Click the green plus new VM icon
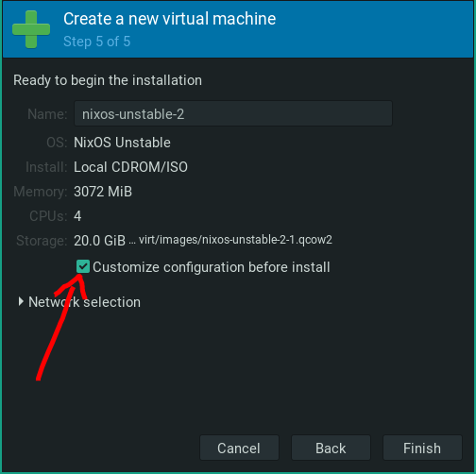476x474 pixels. click(31, 29)
